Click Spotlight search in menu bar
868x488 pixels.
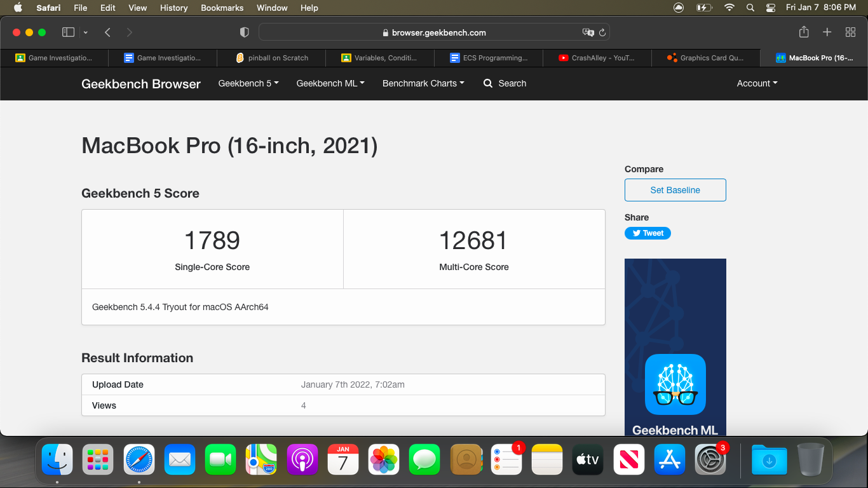pyautogui.click(x=750, y=8)
